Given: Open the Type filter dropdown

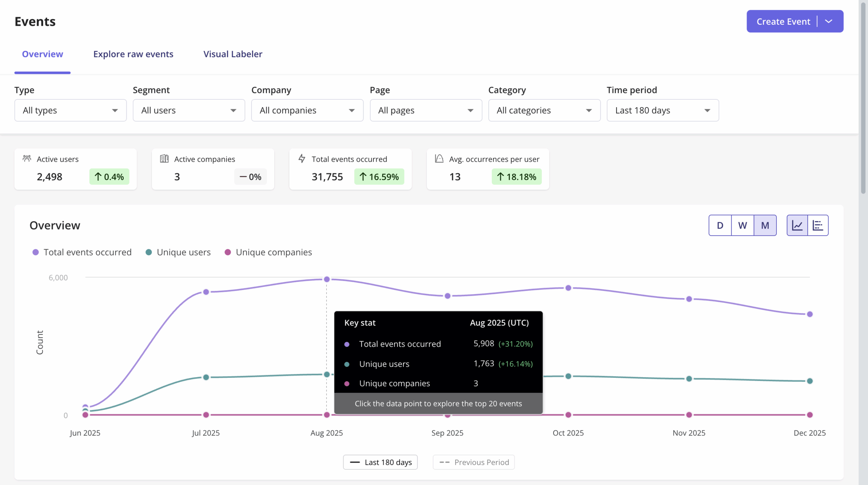Looking at the screenshot, I should point(70,110).
